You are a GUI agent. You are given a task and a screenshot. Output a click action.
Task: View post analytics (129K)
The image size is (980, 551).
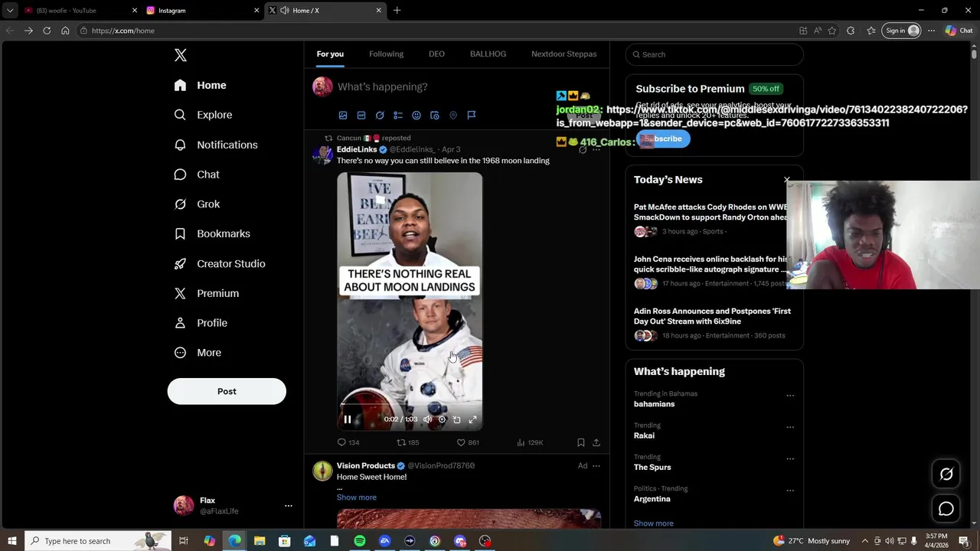pos(530,442)
